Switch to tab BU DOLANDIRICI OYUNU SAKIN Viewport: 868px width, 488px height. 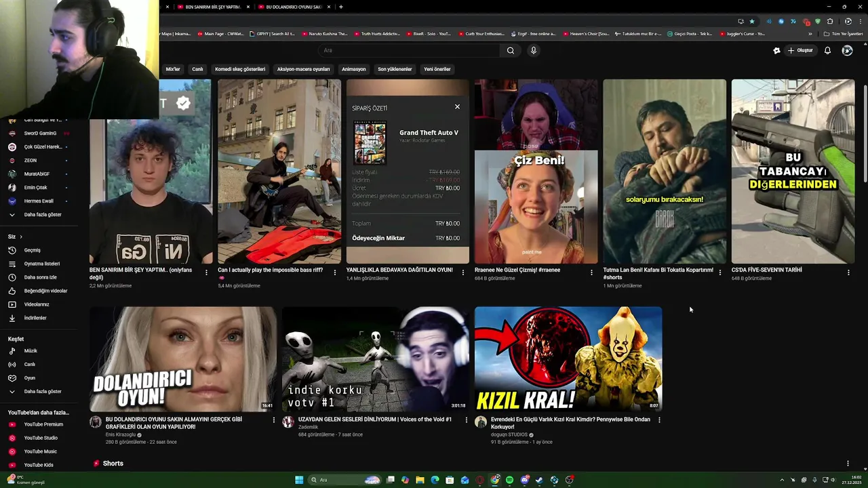point(293,7)
